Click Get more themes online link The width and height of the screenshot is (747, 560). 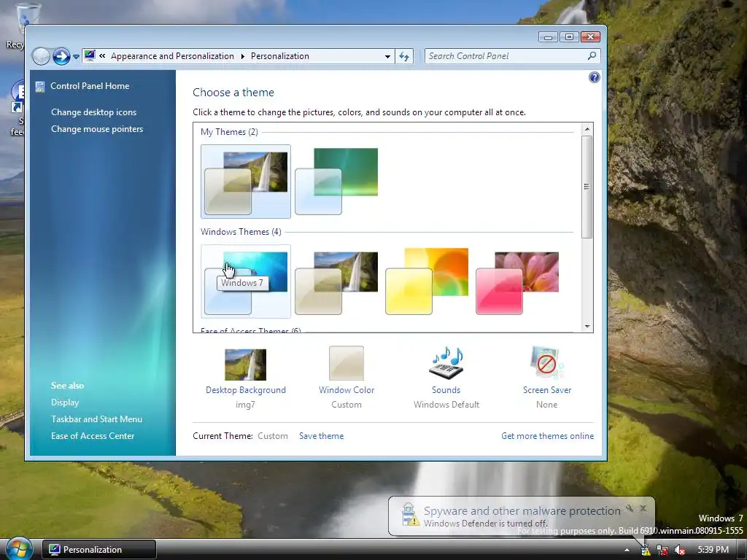coord(547,436)
